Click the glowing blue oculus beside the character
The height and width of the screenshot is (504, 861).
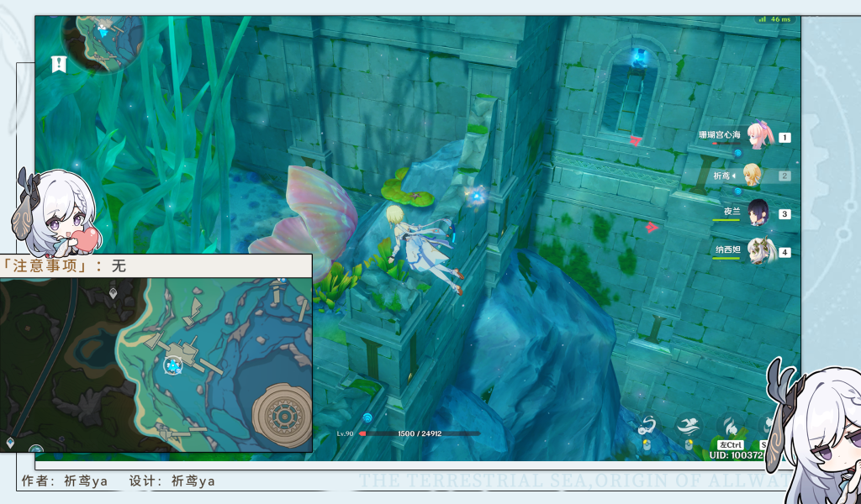[x=478, y=195]
